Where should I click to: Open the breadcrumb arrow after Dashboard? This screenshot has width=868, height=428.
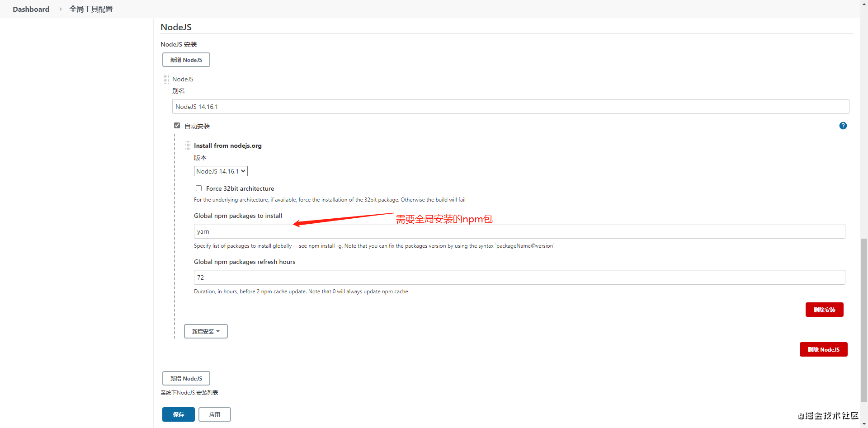(61, 9)
